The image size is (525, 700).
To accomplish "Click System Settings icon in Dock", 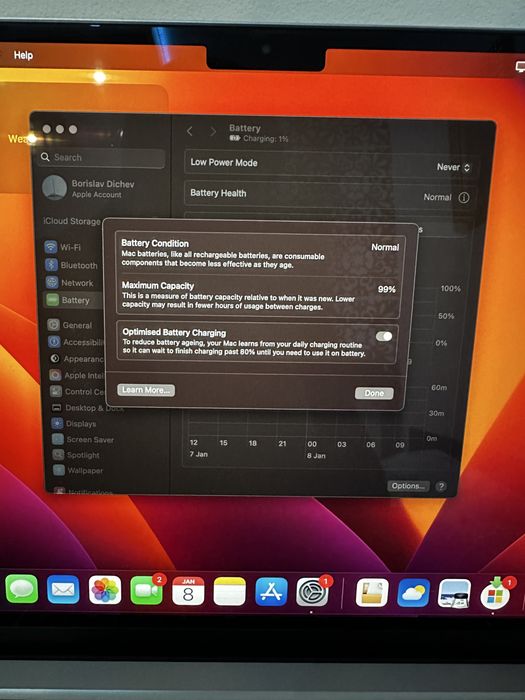I will click(x=312, y=592).
